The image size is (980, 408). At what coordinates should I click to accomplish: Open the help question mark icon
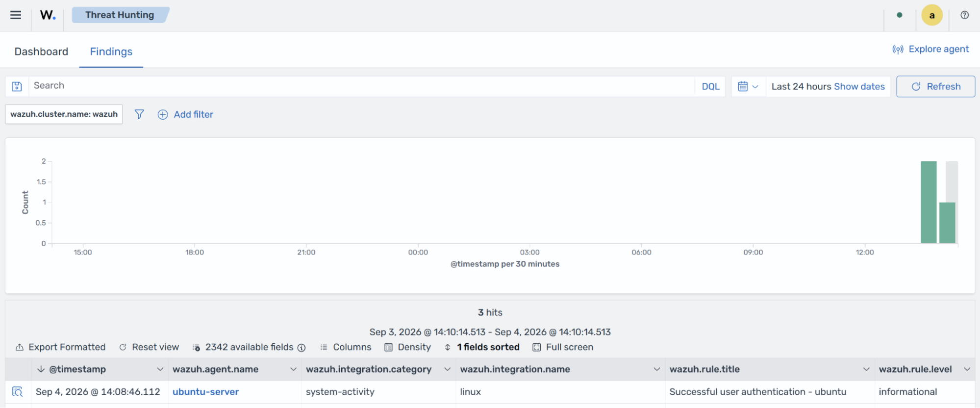click(964, 15)
